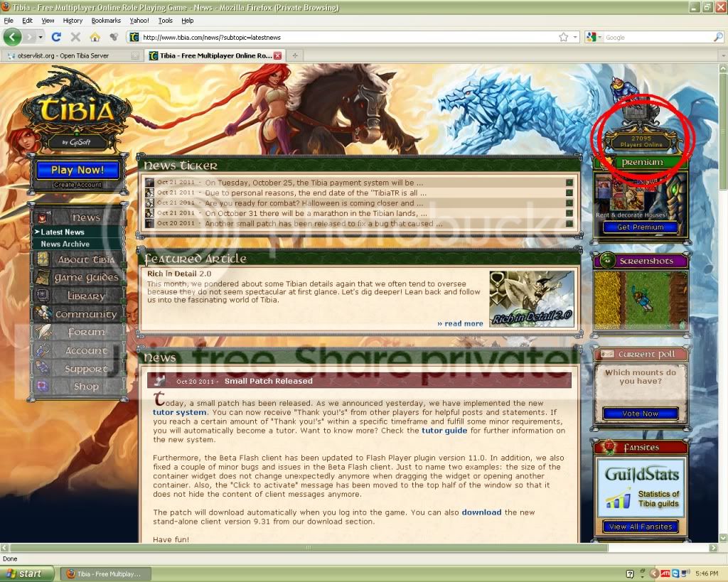Reload the page with the refresh icon
The image size is (728, 582).
[x=57, y=37]
